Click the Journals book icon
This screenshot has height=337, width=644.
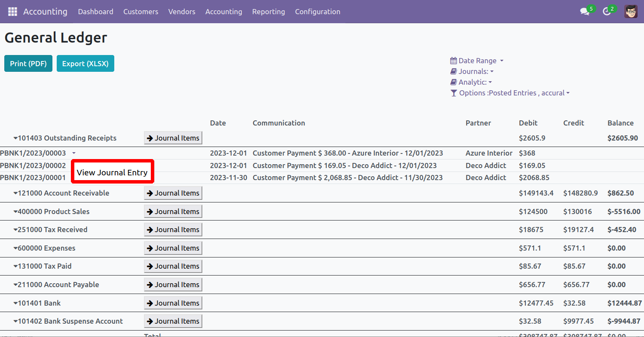point(453,71)
